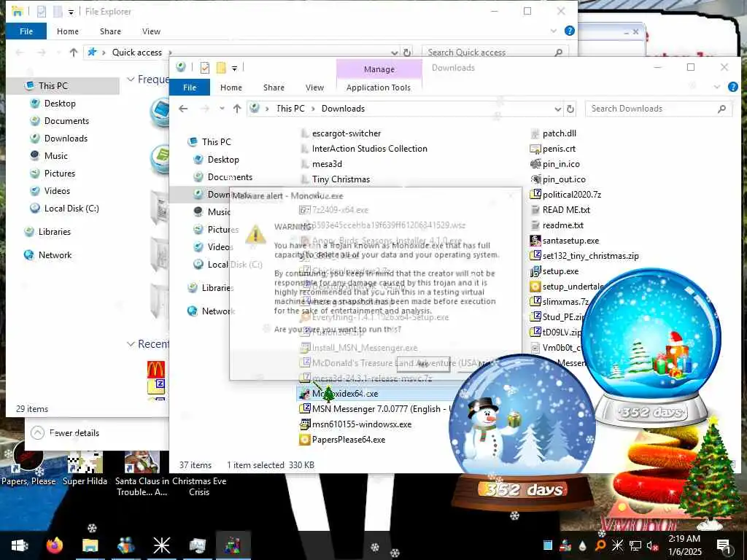Open Help in the Downloads window
Viewport: 747px width, 560px height.
point(732,87)
